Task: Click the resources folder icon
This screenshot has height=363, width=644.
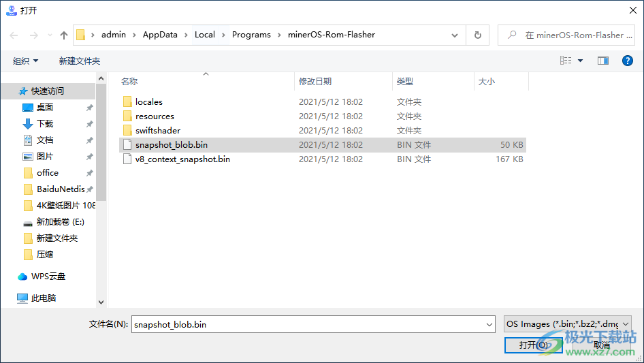Action: point(127,116)
